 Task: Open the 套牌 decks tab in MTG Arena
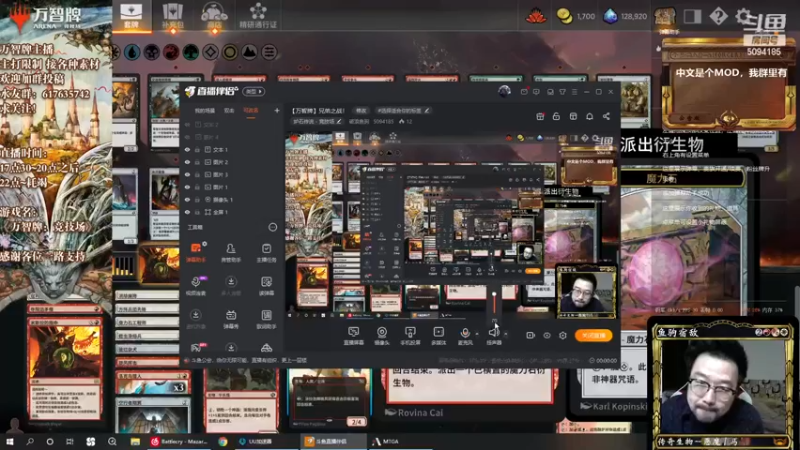click(x=131, y=16)
